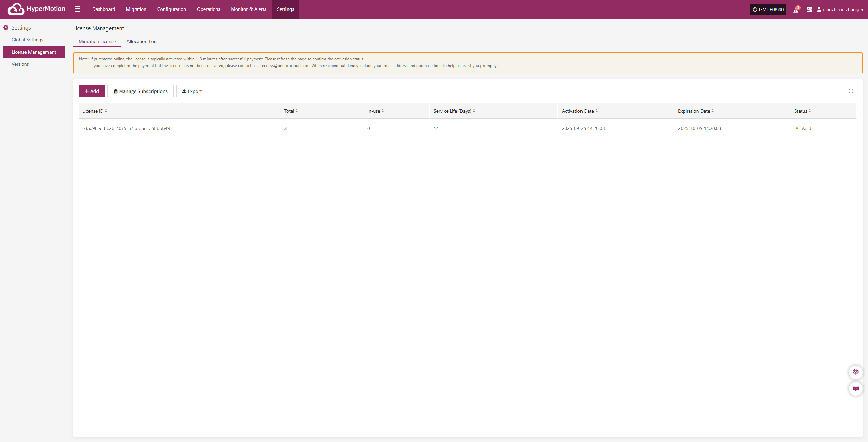This screenshot has height=442, width=868.
Task: Sort by Status column arrows
Action: point(810,111)
